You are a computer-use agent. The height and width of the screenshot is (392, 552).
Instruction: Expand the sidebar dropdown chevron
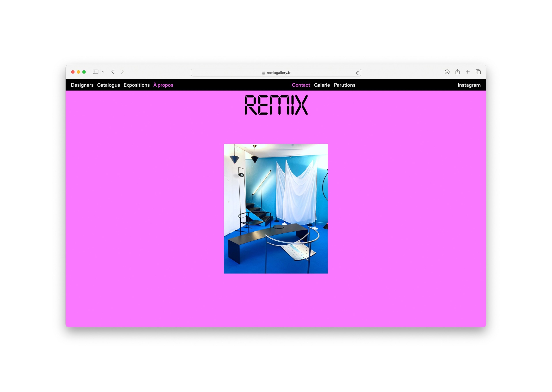(x=103, y=72)
